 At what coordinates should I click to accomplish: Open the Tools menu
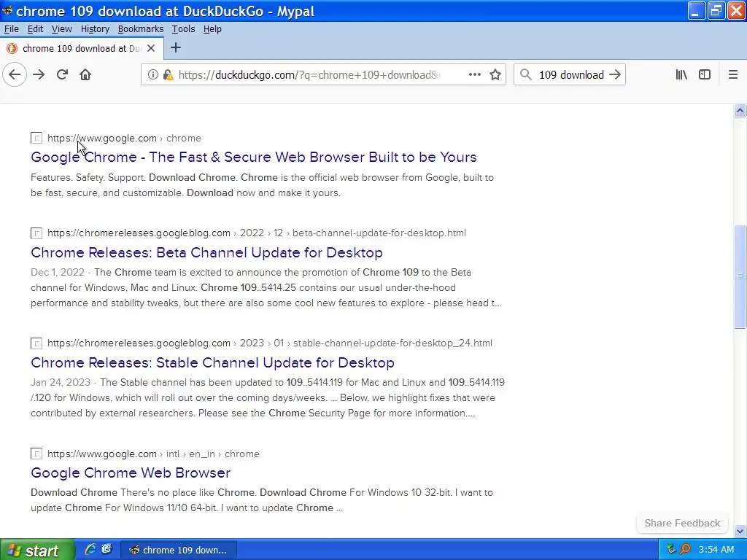pos(183,29)
